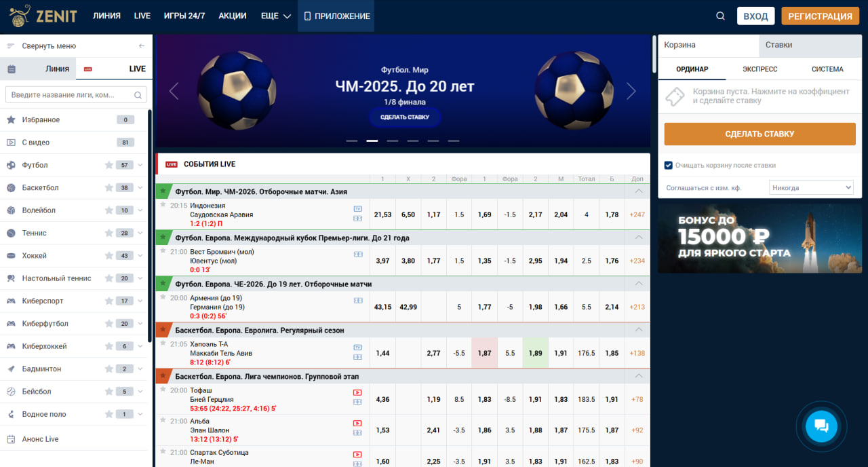Click the orange Сделать ставку button

click(759, 134)
